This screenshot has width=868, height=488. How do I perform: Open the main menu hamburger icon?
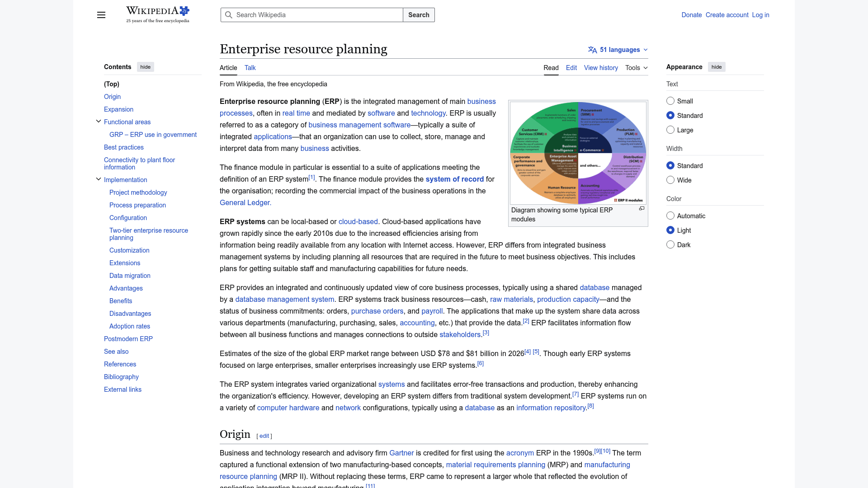coord(101,15)
